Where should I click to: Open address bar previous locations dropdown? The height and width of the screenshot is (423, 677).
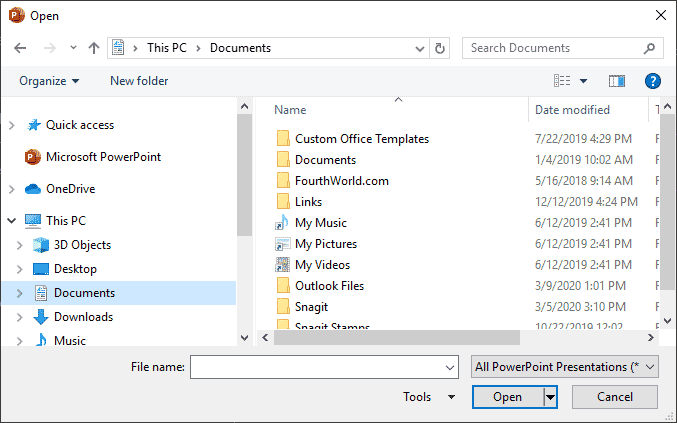(419, 48)
